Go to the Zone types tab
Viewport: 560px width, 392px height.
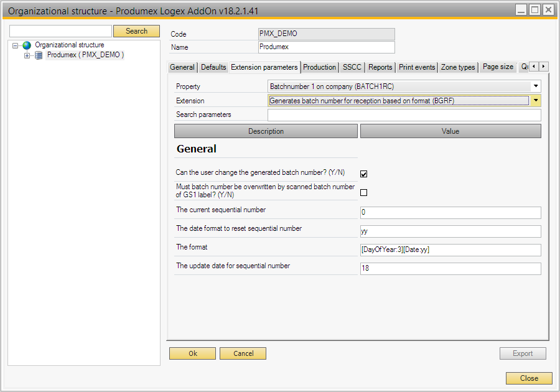[458, 67]
